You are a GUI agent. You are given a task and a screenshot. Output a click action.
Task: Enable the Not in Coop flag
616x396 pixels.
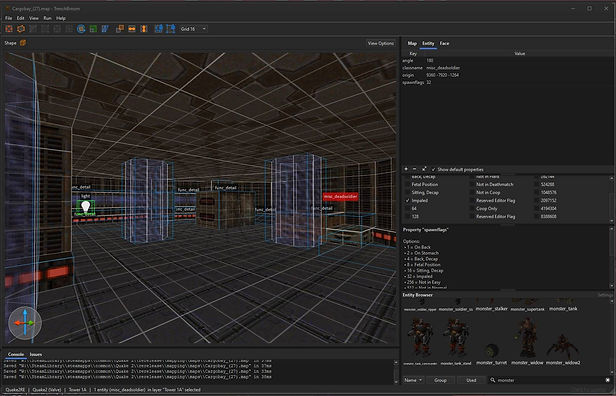pyautogui.click(x=472, y=192)
